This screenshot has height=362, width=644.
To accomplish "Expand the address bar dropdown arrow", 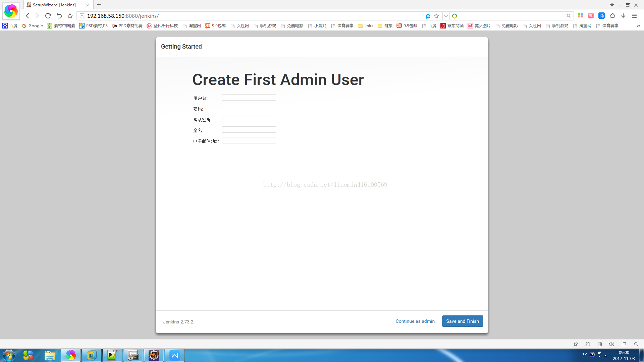I will pyautogui.click(x=446, y=16).
